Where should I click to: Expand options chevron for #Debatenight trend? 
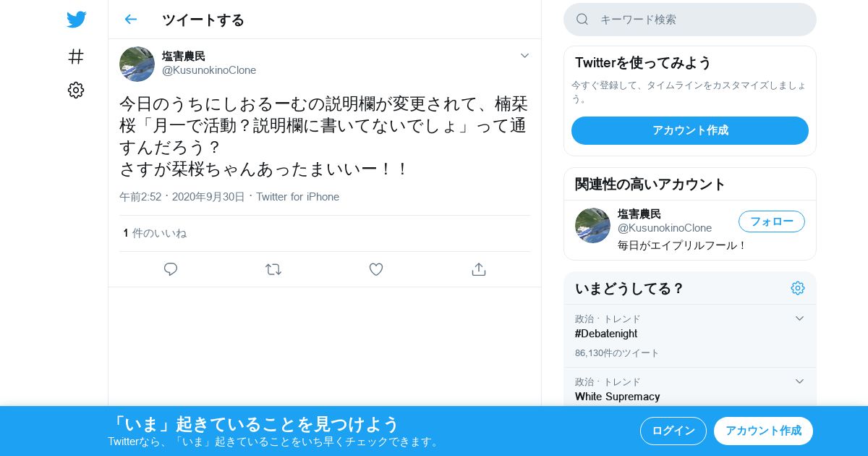(x=799, y=318)
